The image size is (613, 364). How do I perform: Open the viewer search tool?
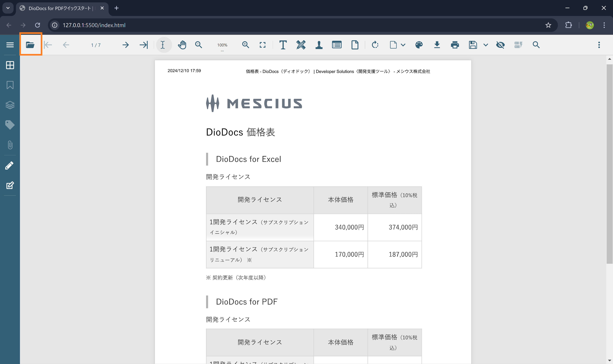tap(536, 45)
